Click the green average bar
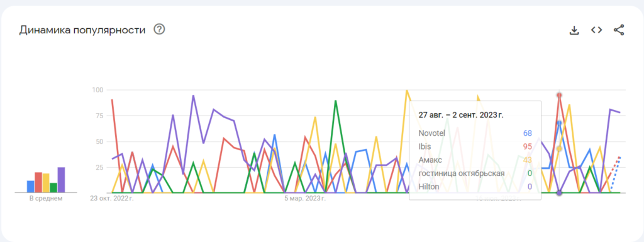Viewport: 644px width, 242px height. (53, 187)
